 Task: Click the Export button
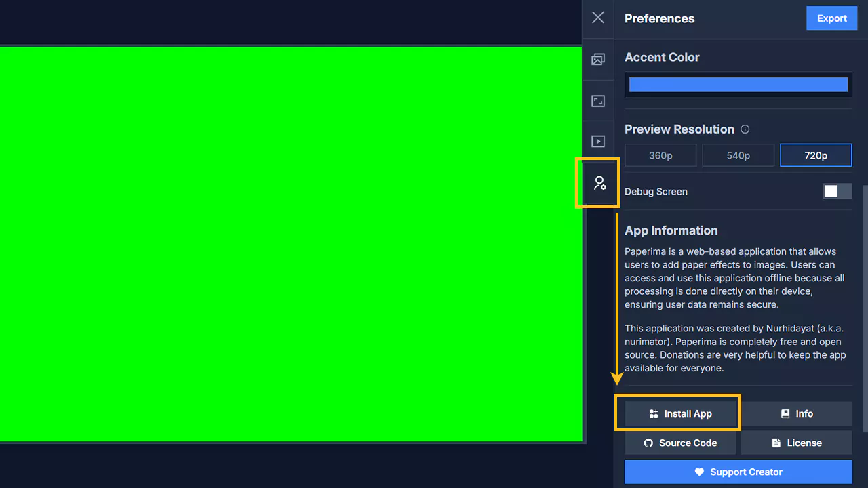click(x=831, y=18)
